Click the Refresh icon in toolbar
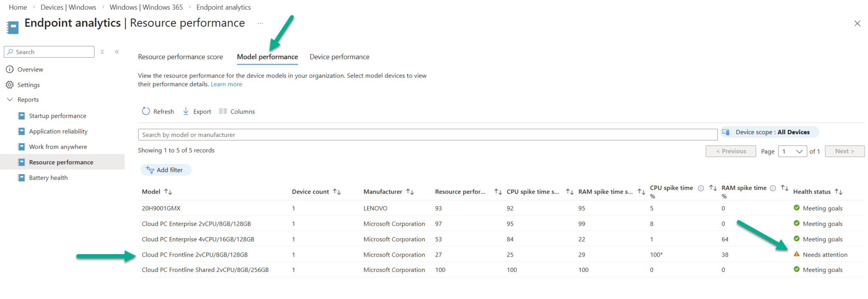The width and height of the screenshot is (868, 299). (146, 111)
